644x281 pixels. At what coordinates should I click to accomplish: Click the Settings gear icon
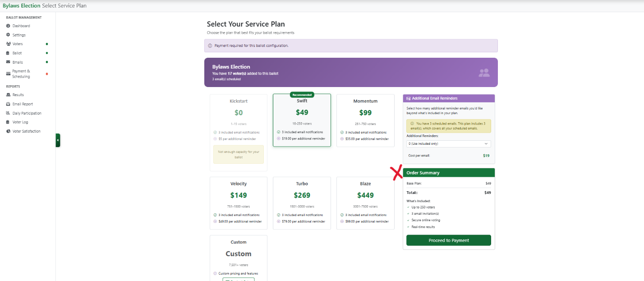click(x=8, y=35)
